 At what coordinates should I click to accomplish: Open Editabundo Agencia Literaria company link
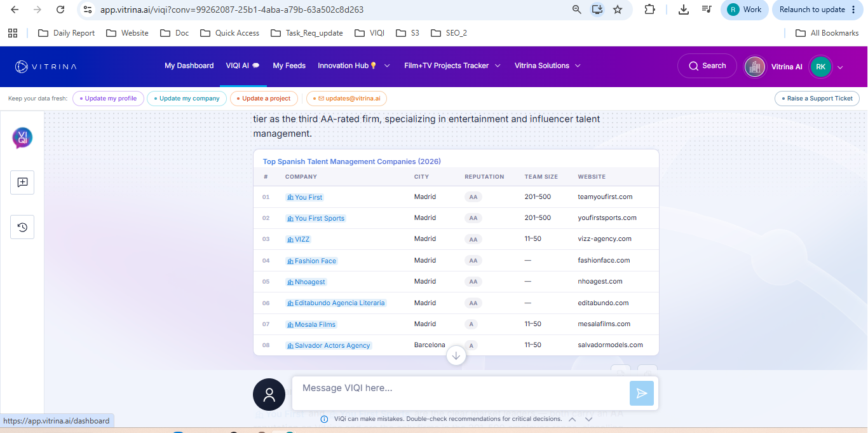pos(336,303)
